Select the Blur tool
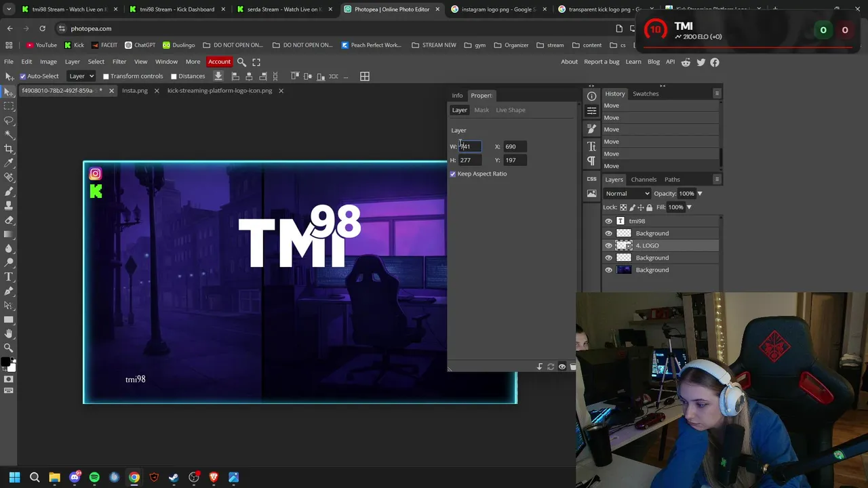The width and height of the screenshot is (868, 488). click(9, 248)
